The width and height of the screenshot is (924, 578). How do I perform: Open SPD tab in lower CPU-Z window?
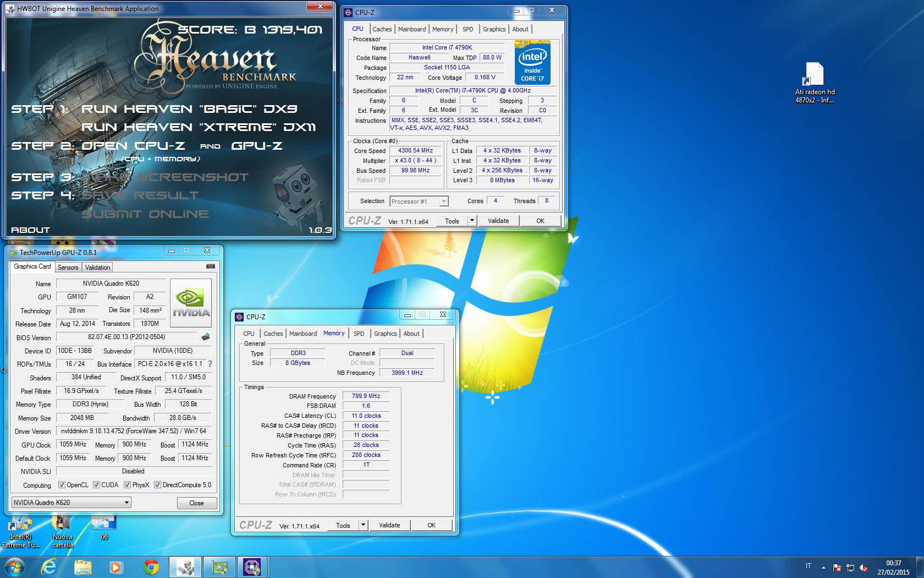point(359,334)
